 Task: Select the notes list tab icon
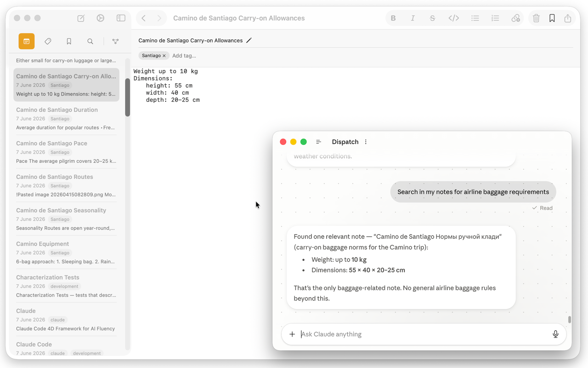[x=27, y=41]
